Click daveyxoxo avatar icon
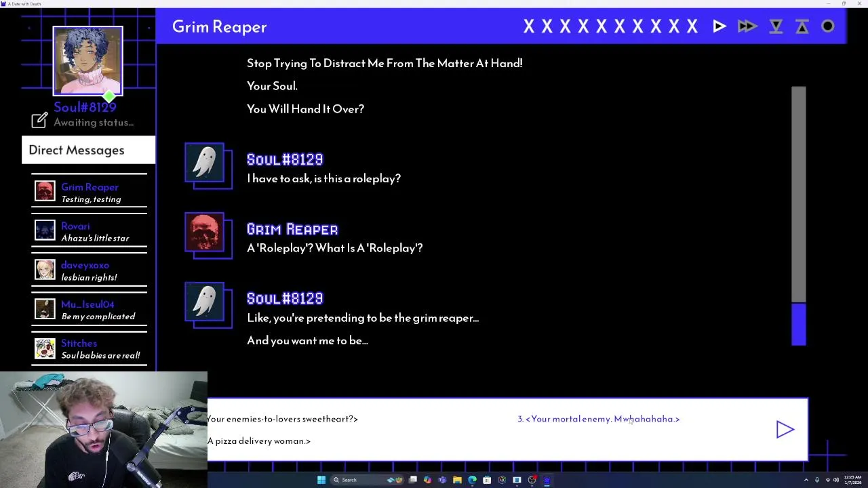868x488 pixels. pos(45,270)
